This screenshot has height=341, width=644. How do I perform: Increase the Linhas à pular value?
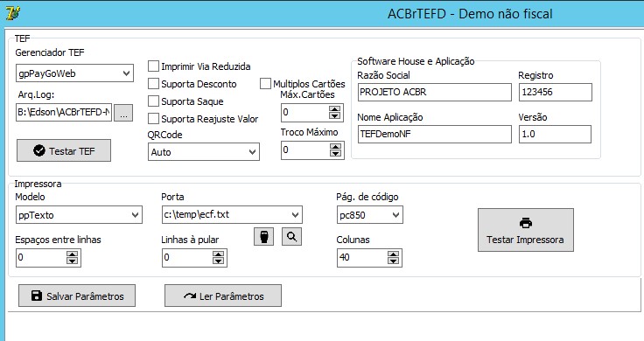pyautogui.click(x=218, y=254)
